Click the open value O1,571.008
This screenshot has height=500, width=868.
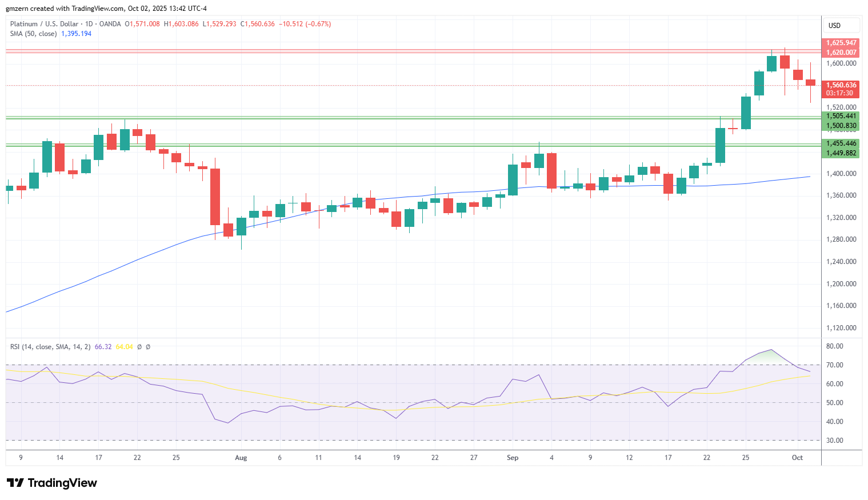(x=143, y=24)
